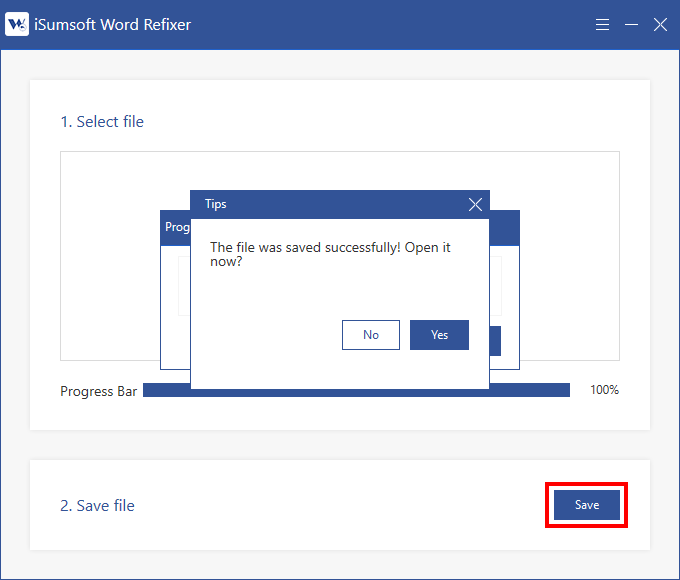Click the 'Progress Bar' label

point(98,391)
